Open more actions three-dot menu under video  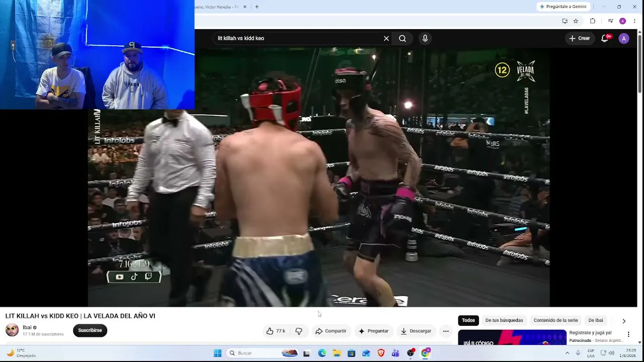pos(446,331)
